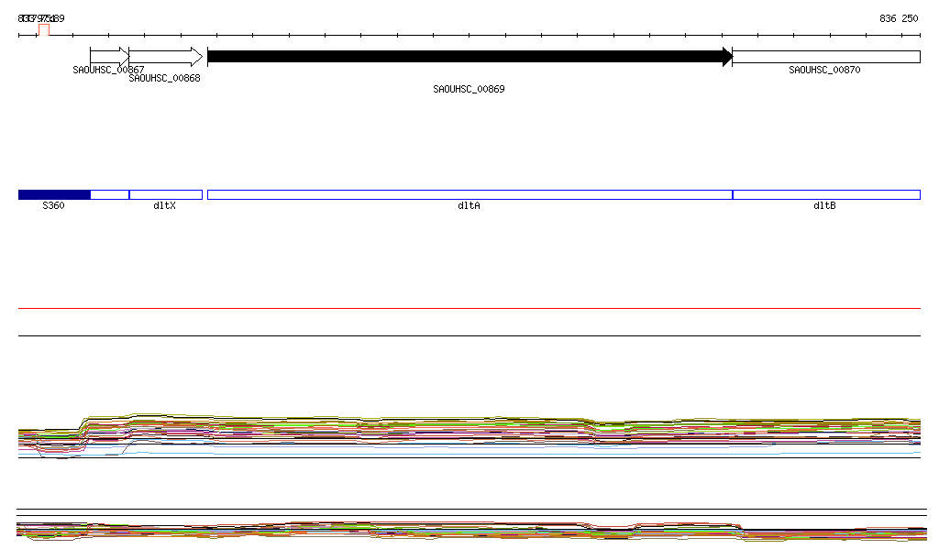This screenshot has width=939, height=560.
Task: Select the dltA annotation box
Action: pos(469,194)
